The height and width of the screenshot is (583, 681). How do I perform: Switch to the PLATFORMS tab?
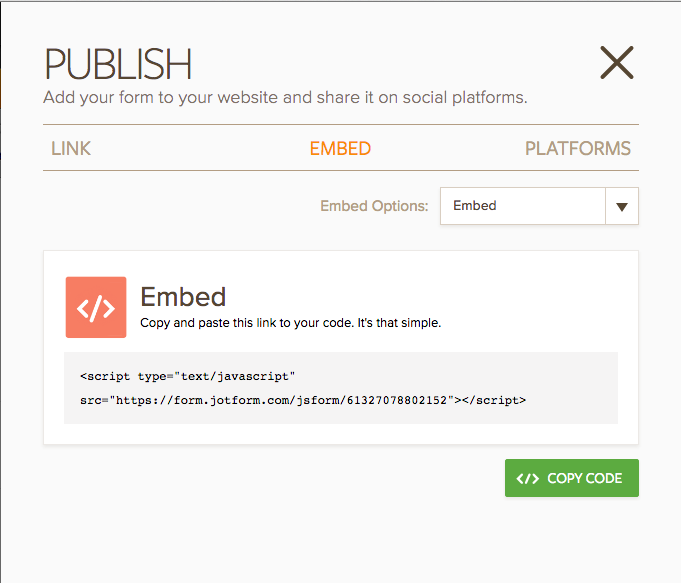click(578, 149)
